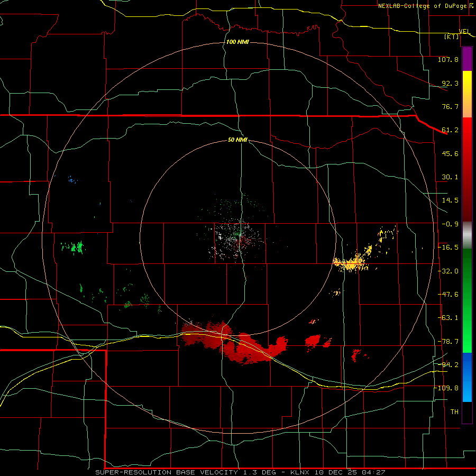Screen dimensions: 476x476
Task: Click the KLNX radar site identifier
Action: (300, 472)
